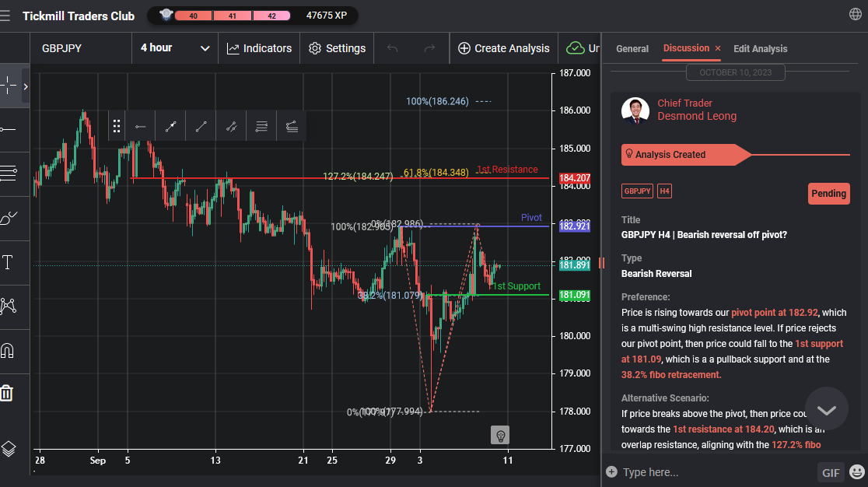Click the GBPJPY symbol selector

point(81,48)
